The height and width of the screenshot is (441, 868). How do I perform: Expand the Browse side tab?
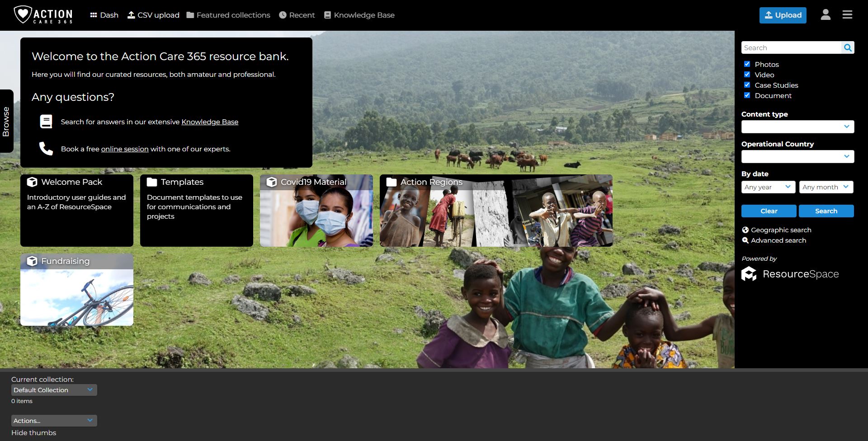click(x=6, y=121)
